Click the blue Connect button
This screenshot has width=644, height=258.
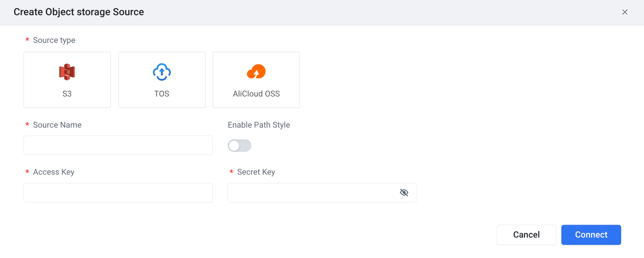click(x=591, y=235)
